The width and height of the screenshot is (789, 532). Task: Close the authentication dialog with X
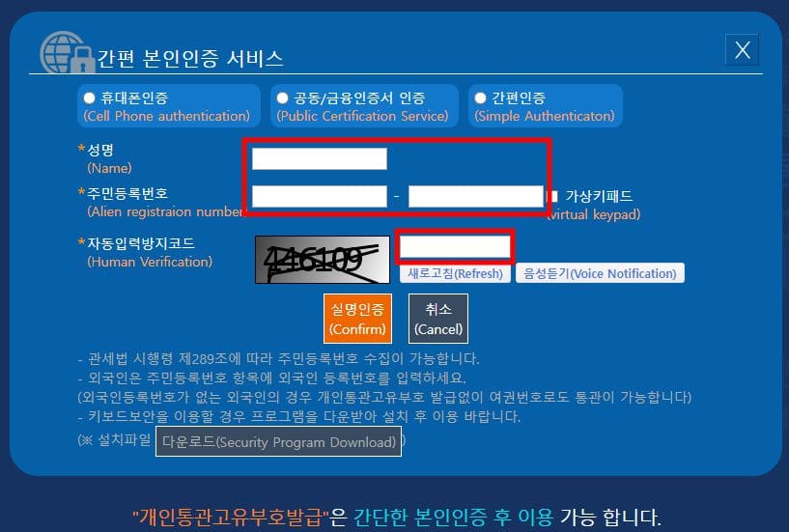click(743, 50)
